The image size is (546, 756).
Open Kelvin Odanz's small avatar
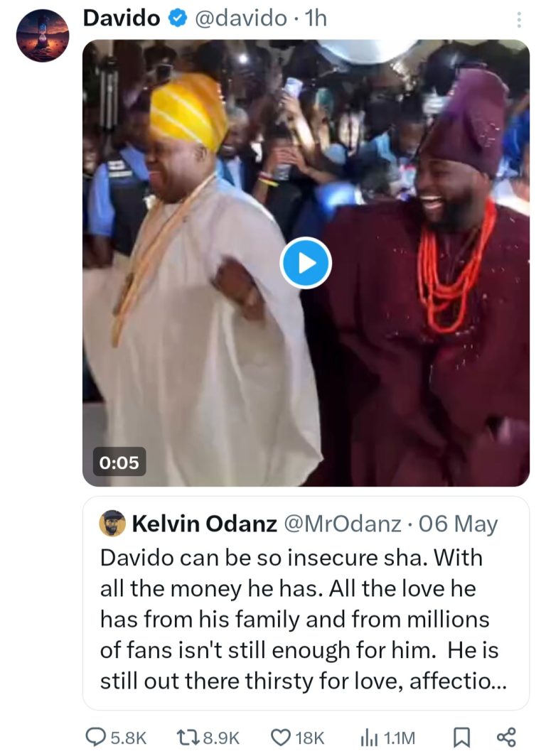pyautogui.click(x=113, y=524)
